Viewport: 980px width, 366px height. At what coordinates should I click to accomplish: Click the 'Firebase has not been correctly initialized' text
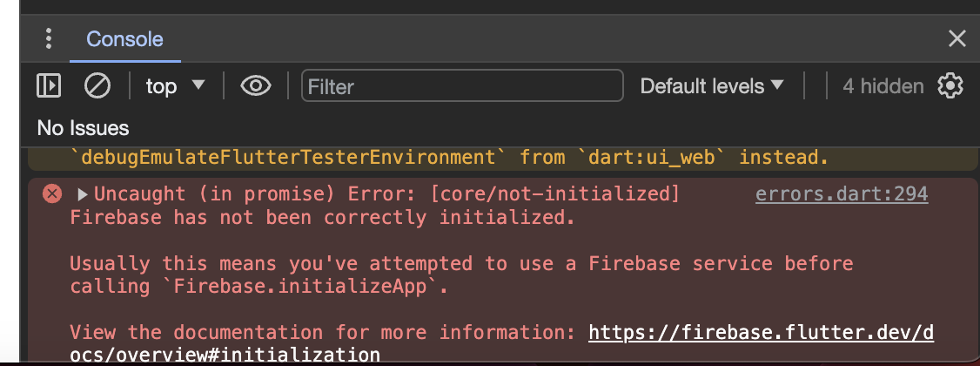pos(322,217)
